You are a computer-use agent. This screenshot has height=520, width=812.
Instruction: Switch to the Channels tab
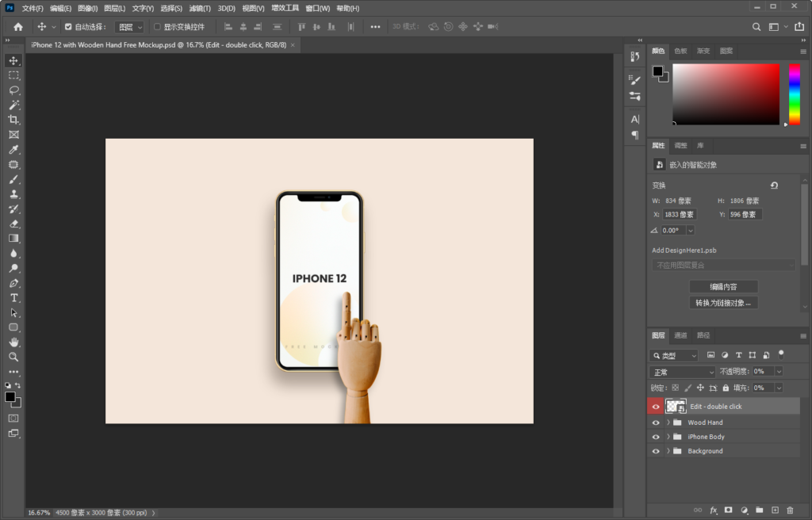tap(680, 335)
